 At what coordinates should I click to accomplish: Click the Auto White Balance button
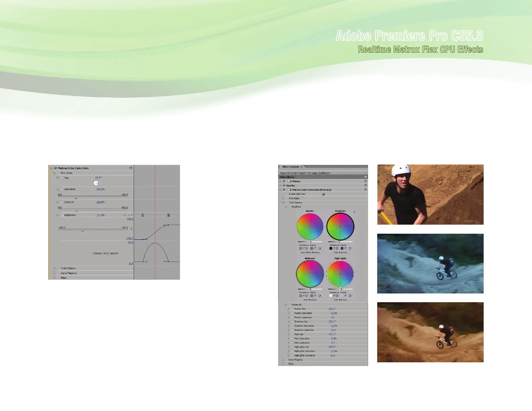tap(310, 252)
